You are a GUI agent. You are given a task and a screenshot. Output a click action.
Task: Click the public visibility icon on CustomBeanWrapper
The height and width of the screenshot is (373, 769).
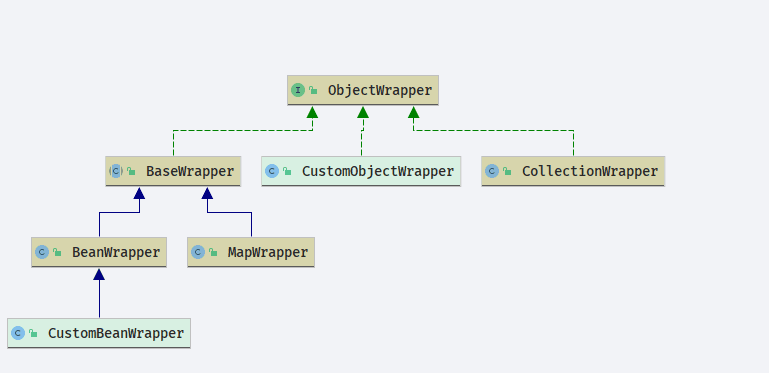pos(33,333)
